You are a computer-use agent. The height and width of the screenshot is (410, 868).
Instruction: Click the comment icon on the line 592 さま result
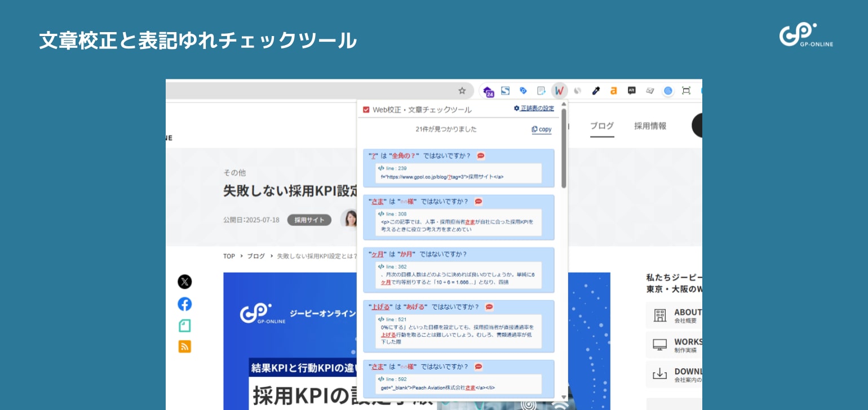(479, 367)
